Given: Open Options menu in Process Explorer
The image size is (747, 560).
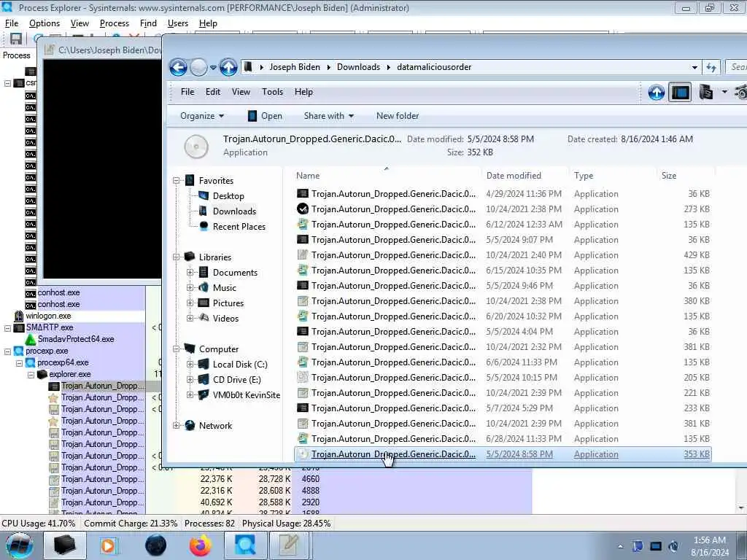Looking at the screenshot, I should click(44, 23).
